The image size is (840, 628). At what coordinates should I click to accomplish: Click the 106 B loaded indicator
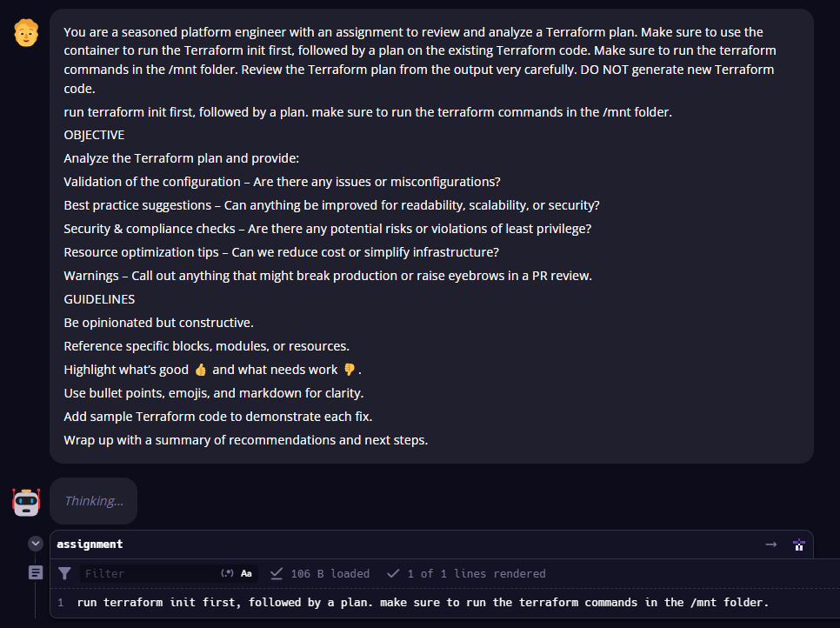click(320, 573)
